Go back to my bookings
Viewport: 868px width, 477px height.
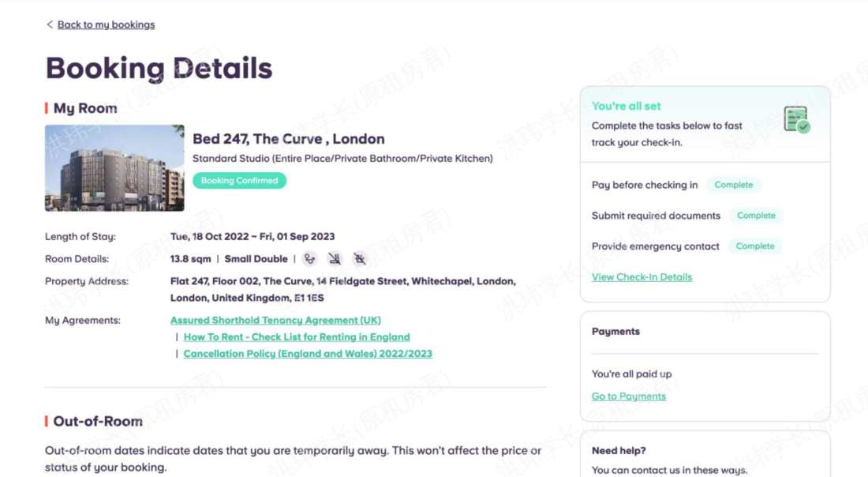106,24
